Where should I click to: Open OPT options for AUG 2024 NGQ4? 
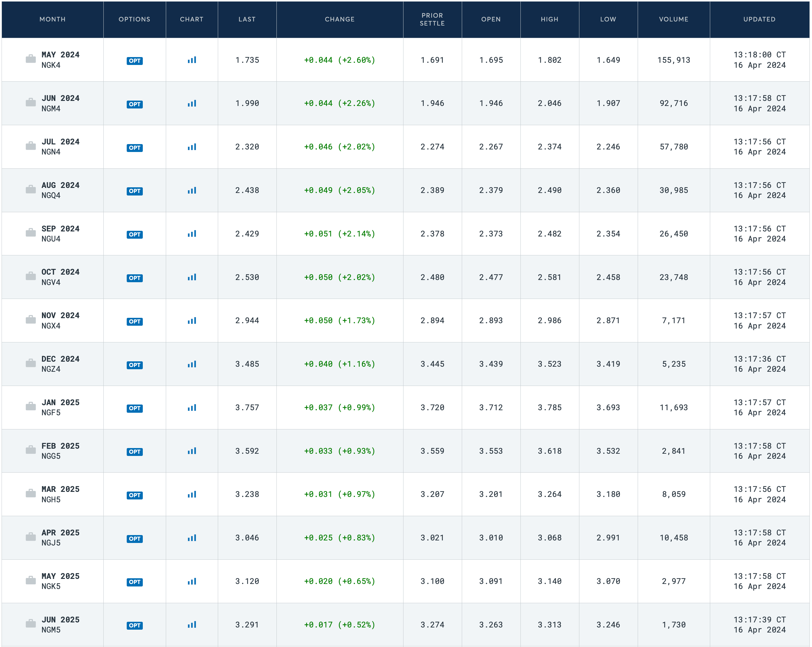coord(135,191)
